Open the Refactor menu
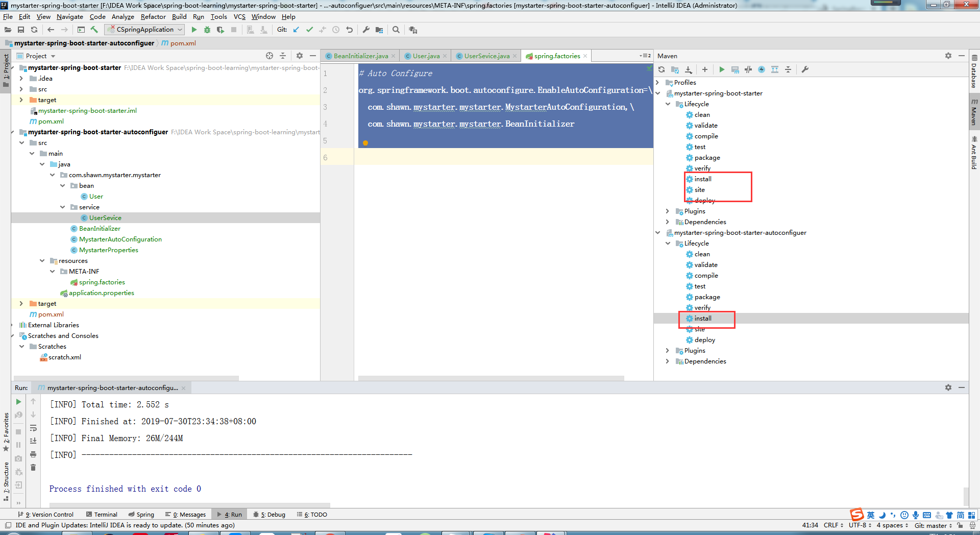 pos(153,16)
